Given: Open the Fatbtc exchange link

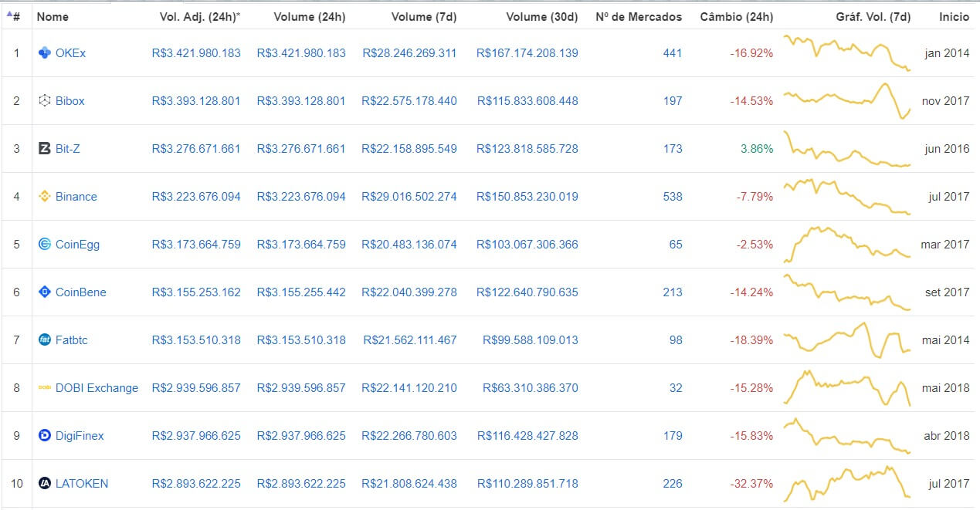Looking at the screenshot, I should (x=72, y=339).
